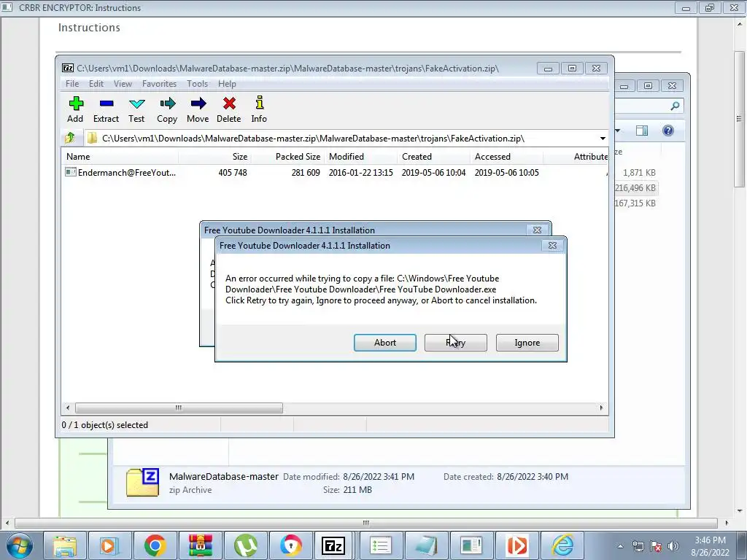Sort by the Name column header
This screenshot has height=560, width=747.
[120, 157]
